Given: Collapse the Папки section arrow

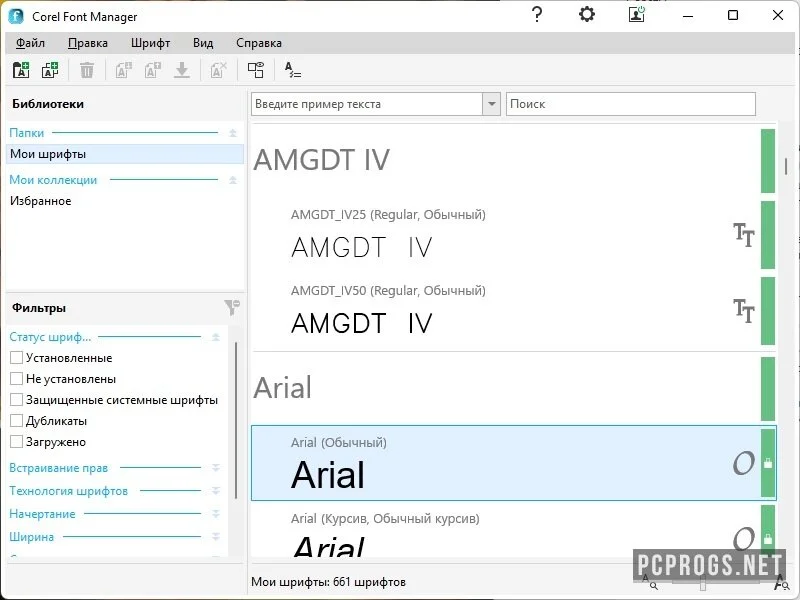Looking at the screenshot, I should [x=233, y=133].
